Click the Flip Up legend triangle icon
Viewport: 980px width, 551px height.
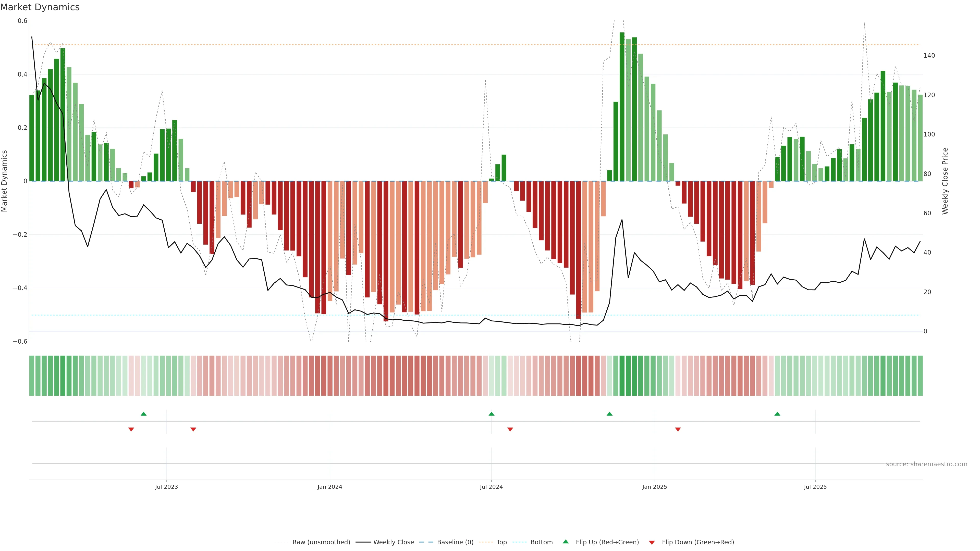coord(566,542)
